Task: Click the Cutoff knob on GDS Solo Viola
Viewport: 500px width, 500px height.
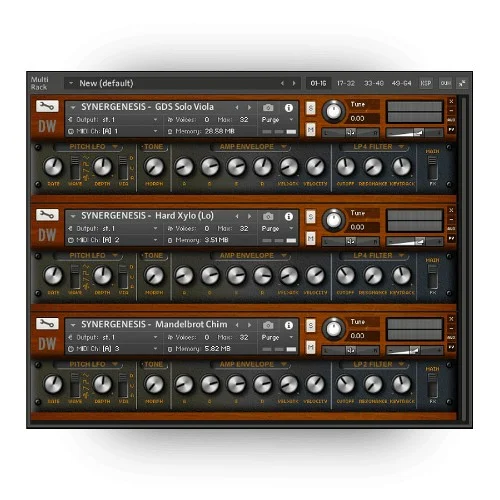Action: click(346, 167)
